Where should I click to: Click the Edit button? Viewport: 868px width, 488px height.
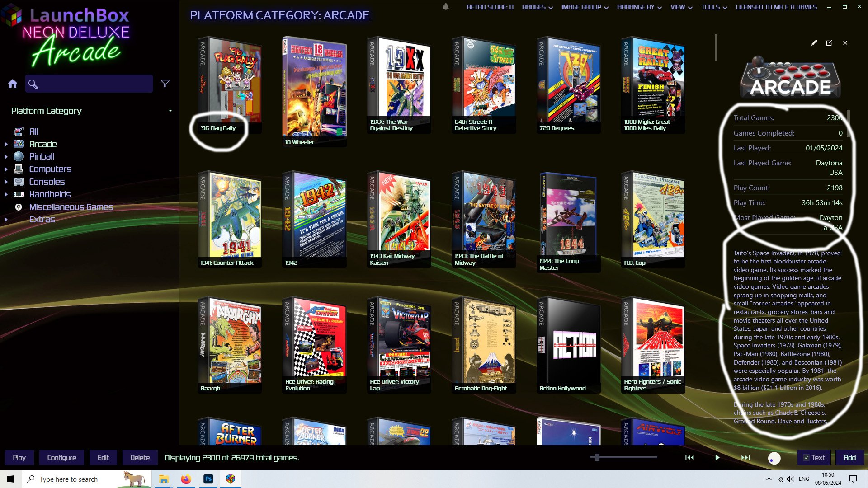(x=103, y=458)
